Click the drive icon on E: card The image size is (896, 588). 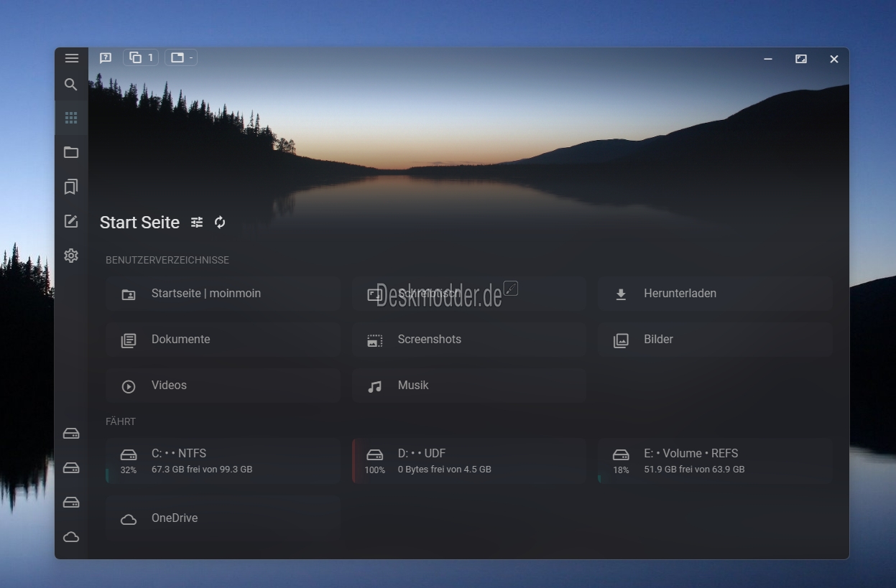(621, 454)
